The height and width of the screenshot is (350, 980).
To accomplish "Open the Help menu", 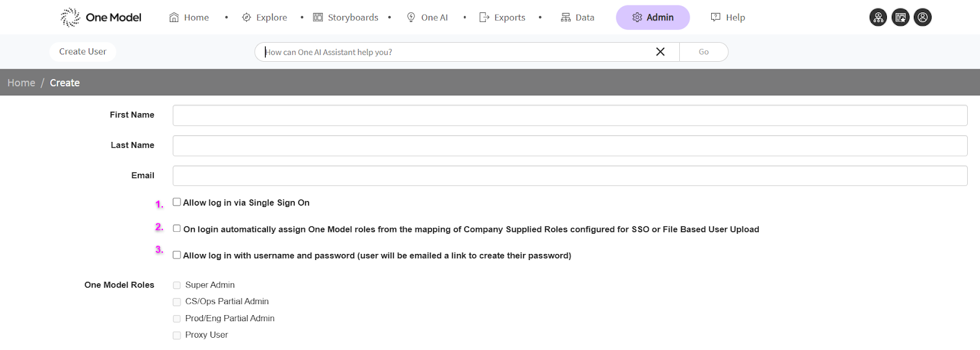I will click(728, 17).
